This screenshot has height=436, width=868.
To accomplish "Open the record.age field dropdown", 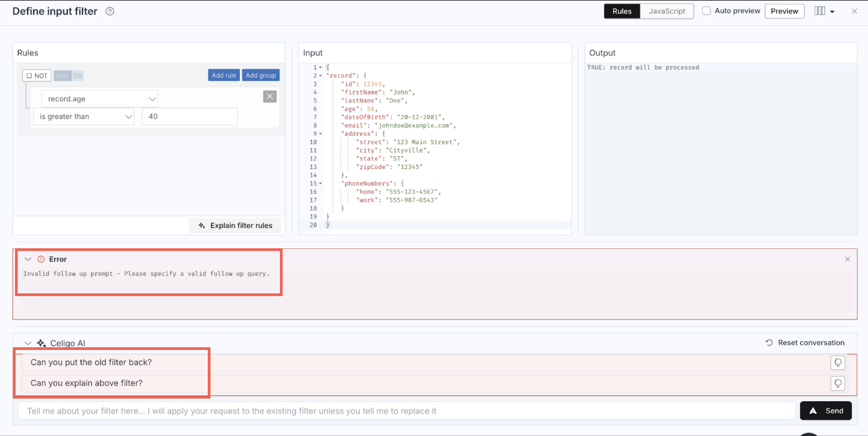I will point(99,99).
